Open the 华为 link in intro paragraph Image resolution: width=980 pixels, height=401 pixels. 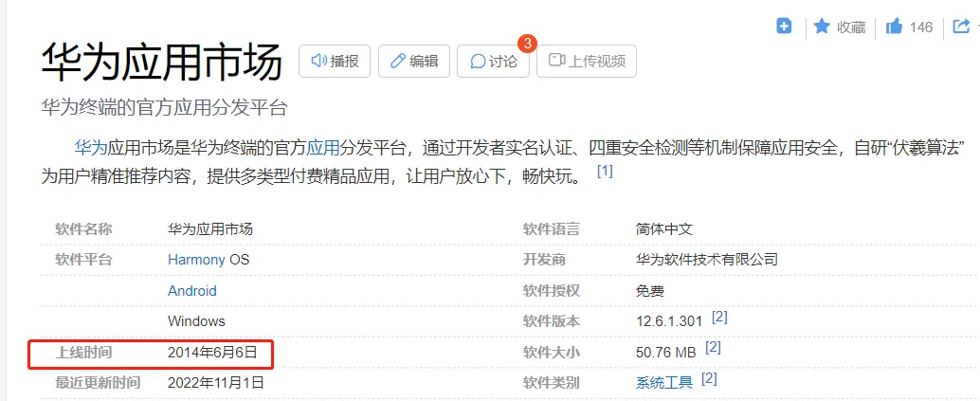tap(91, 148)
